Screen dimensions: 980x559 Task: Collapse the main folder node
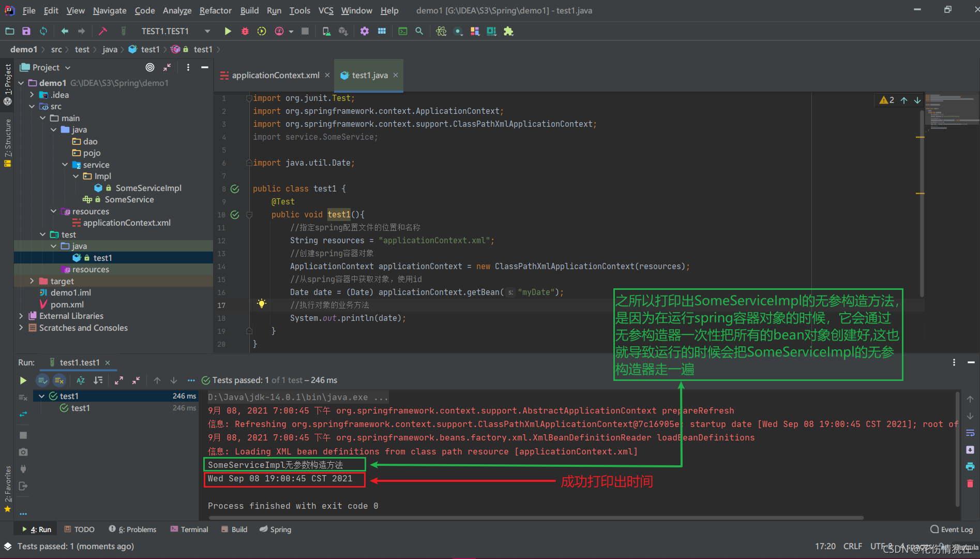43,118
